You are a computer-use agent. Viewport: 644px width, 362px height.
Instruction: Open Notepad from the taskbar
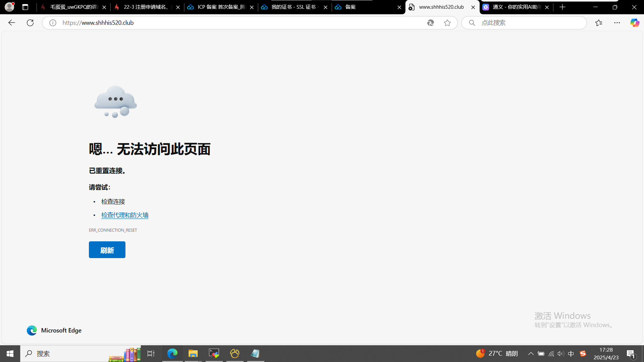click(255, 353)
